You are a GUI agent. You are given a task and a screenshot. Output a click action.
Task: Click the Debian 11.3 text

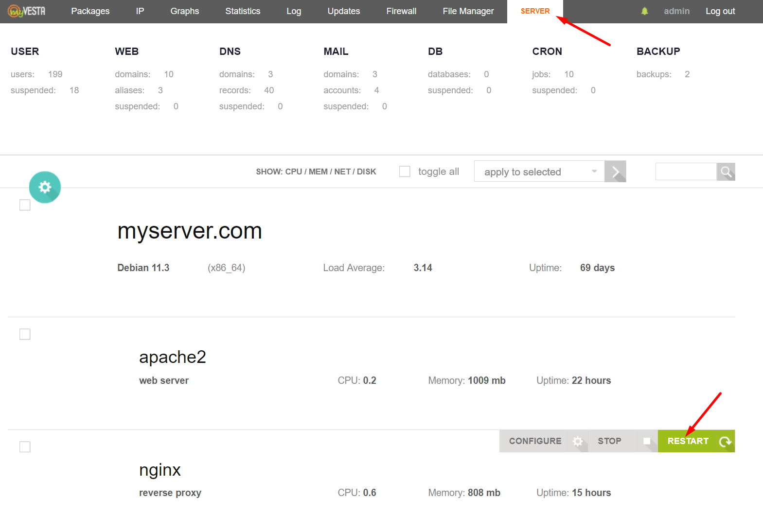[x=143, y=268]
